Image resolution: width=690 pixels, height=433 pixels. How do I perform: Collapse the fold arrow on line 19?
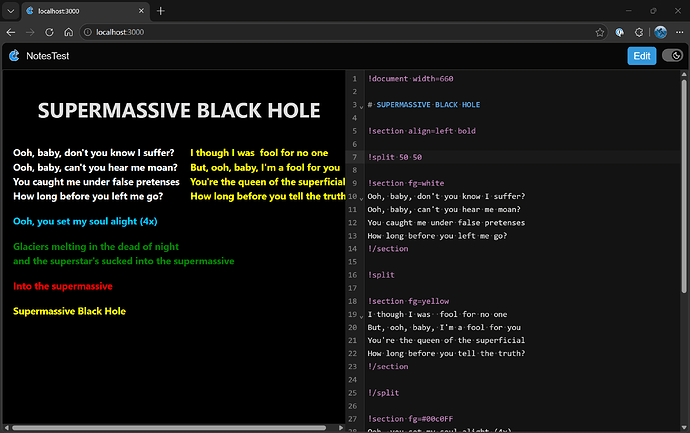click(361, 316)
